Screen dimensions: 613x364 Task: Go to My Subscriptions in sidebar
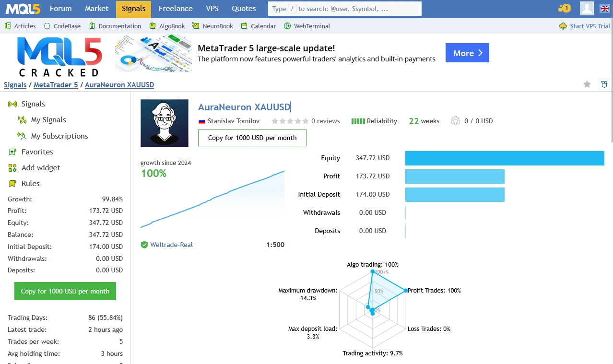[59, 136]
